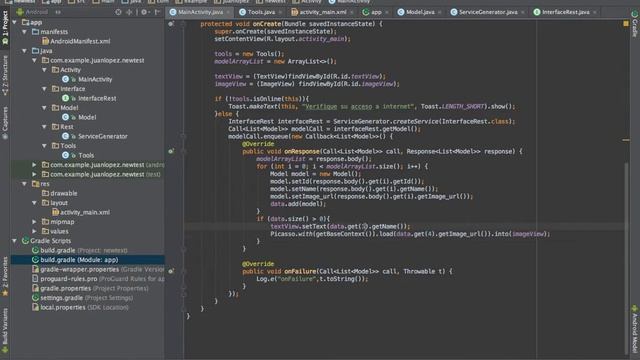Select gradle.properties file

click(90, 288)
